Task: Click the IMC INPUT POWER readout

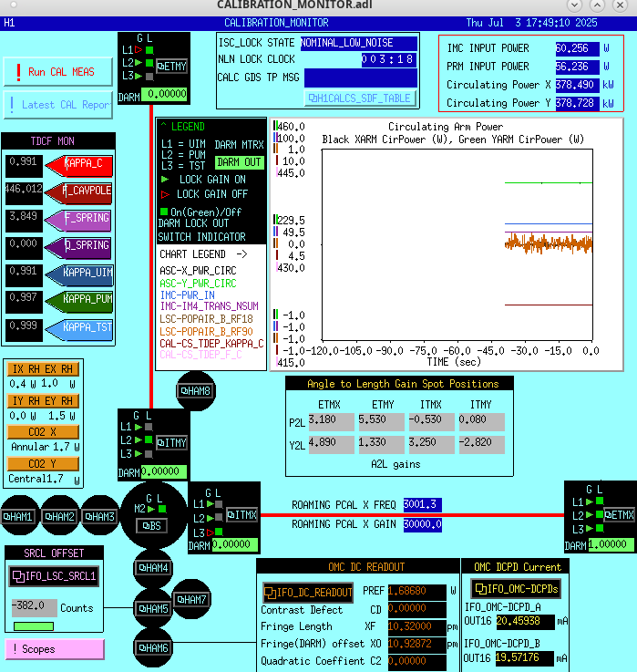Action: [577, 48]
